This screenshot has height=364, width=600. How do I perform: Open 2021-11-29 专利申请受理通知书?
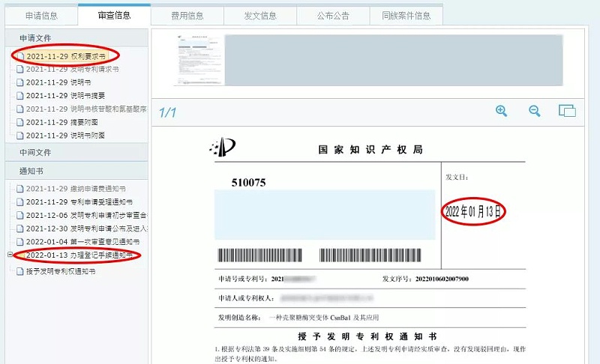79,202
